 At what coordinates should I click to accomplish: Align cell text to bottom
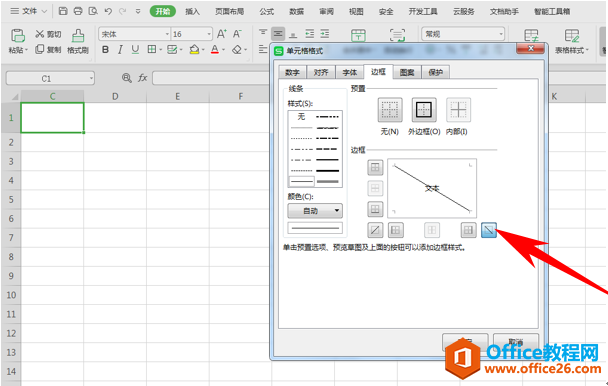point(293,34)
